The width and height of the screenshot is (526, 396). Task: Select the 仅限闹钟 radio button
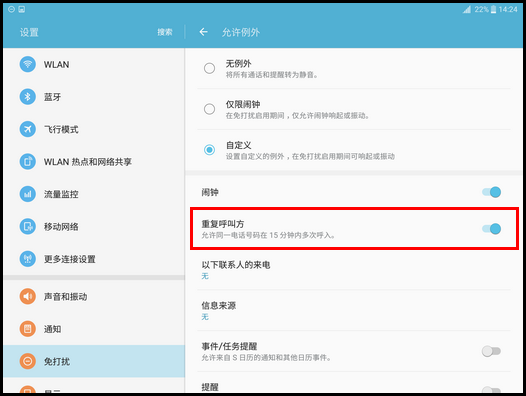tap(209, 109)
